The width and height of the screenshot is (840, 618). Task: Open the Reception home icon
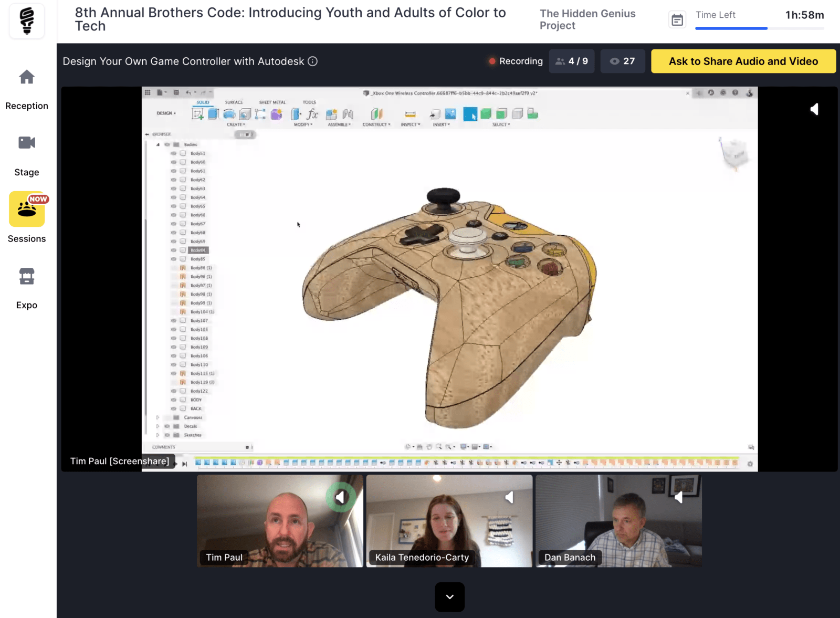coord(27,78)
